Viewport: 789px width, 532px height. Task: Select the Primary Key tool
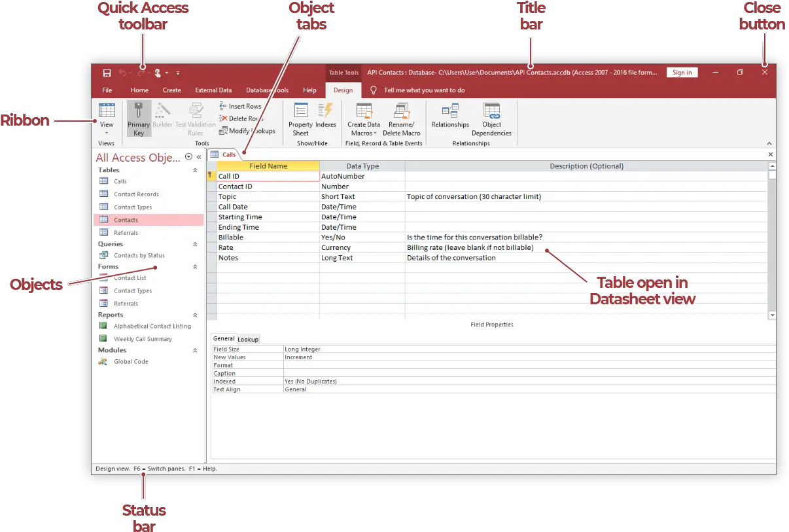tap(138, 120)
